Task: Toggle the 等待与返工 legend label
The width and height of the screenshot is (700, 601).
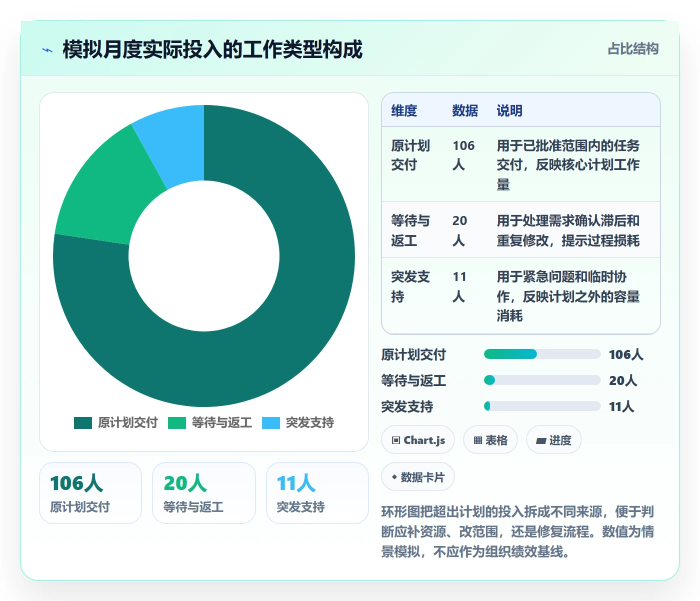Action: pos(222,423)
